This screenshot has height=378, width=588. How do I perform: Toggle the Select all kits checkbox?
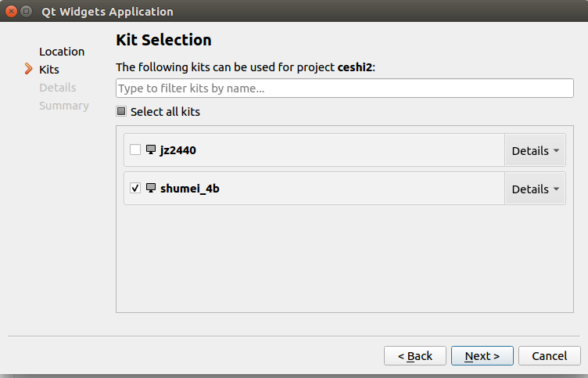[x=121, y=112]
